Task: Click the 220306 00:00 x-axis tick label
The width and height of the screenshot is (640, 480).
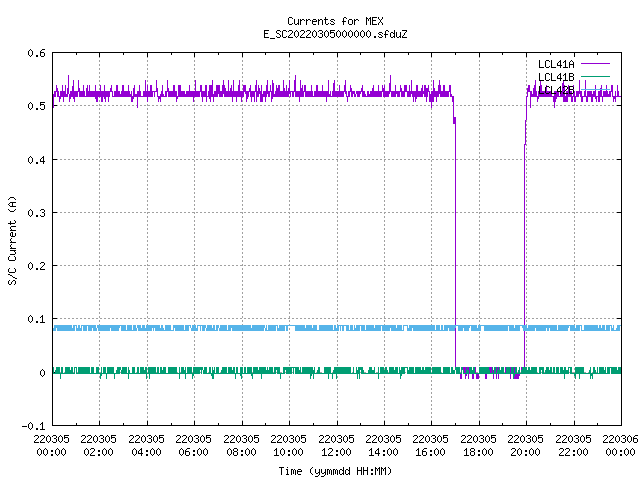Action: pyautogui.click(x=620, y=445)
